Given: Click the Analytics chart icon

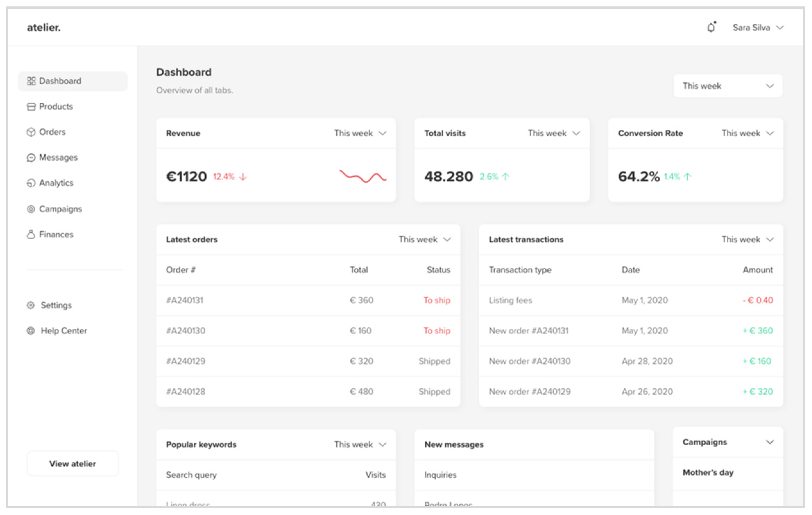Looking at the screenshot, I should pos(31,183).
